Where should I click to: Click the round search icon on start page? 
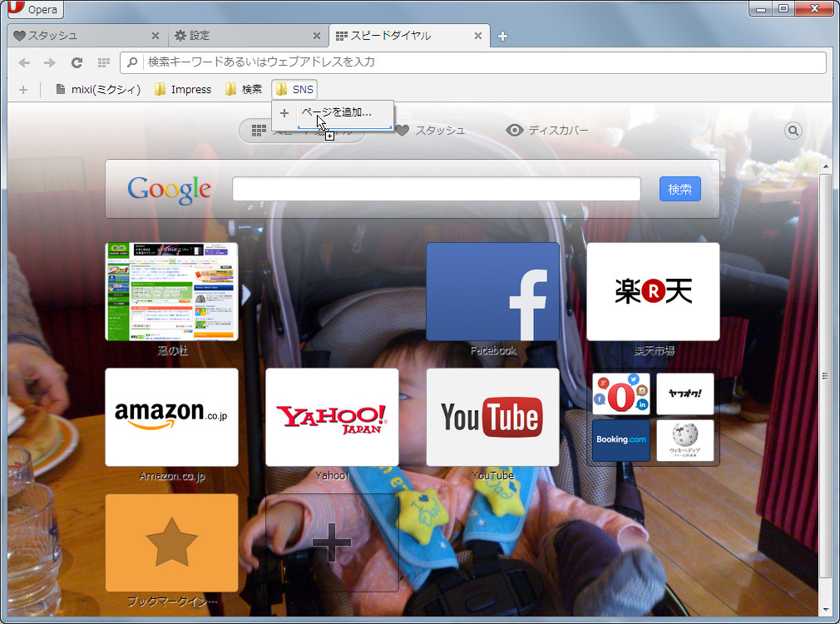[x=793, y=131]
